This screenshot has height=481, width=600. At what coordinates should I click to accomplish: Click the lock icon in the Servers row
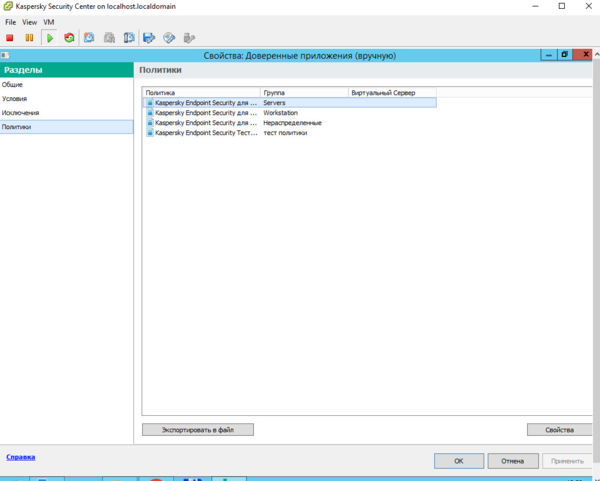coord(150,103)
